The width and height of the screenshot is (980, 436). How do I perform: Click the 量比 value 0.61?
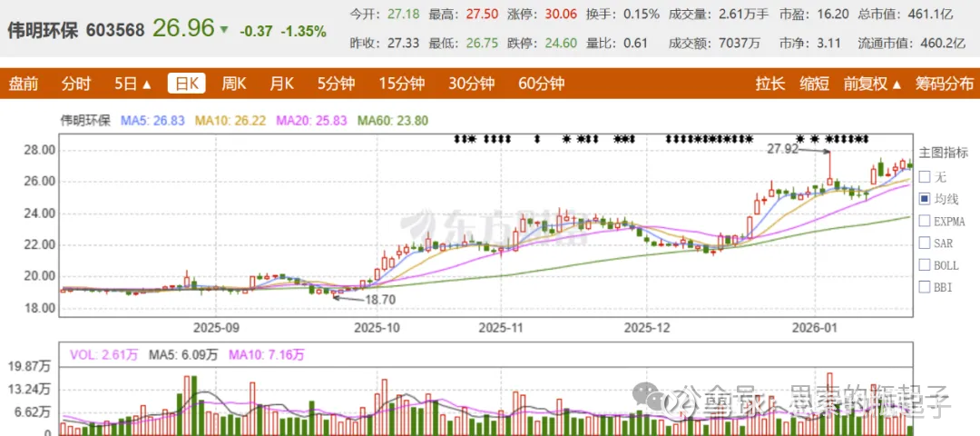635,44
